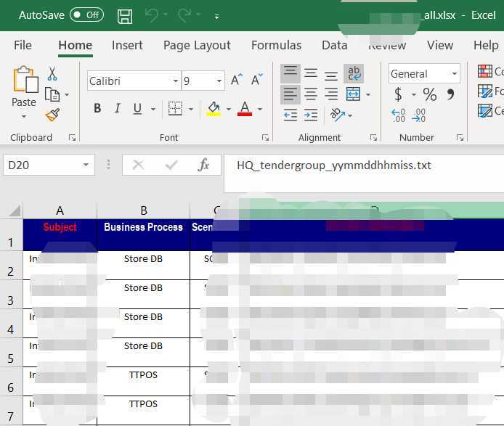Screen dimensions: 504x426
Task: Switch to the Insert tab
Action: [x=127, y=45]
